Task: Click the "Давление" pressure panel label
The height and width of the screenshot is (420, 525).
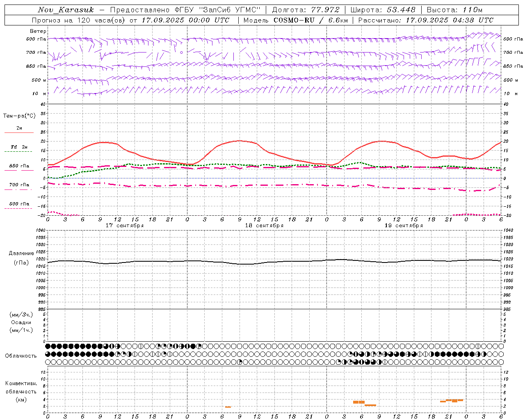Action: (21, 253)
